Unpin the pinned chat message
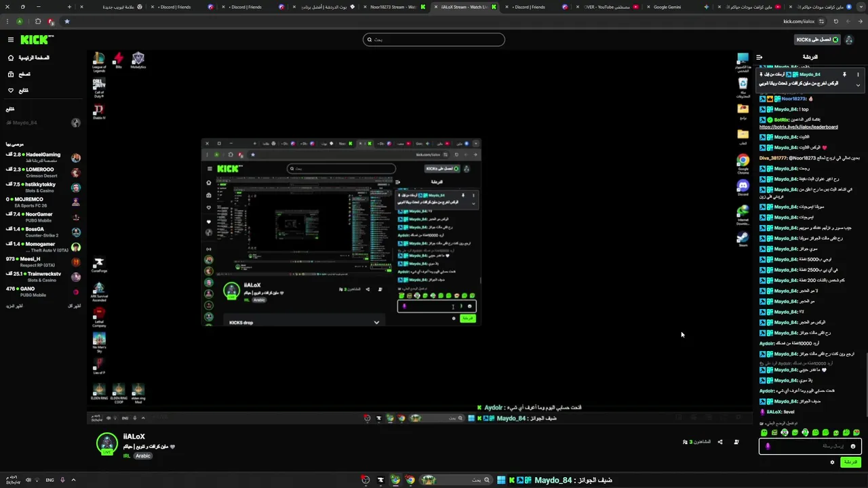The image size is (868, 488). tap(844, 75)
